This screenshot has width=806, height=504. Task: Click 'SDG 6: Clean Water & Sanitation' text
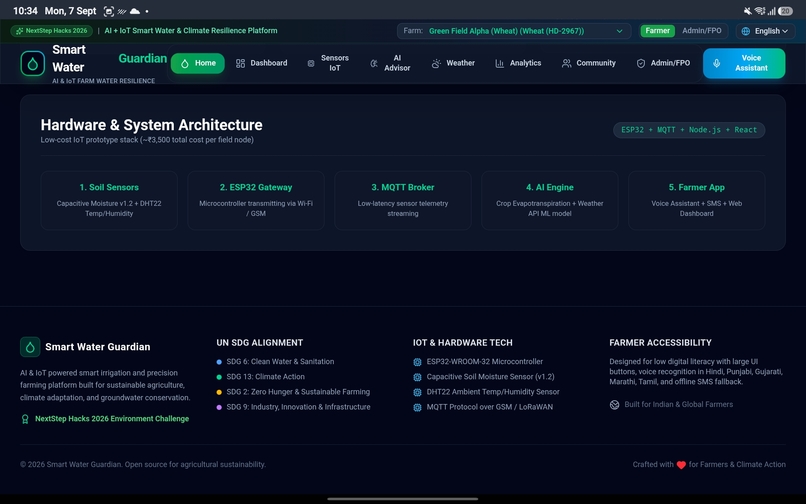click(280, 362)
